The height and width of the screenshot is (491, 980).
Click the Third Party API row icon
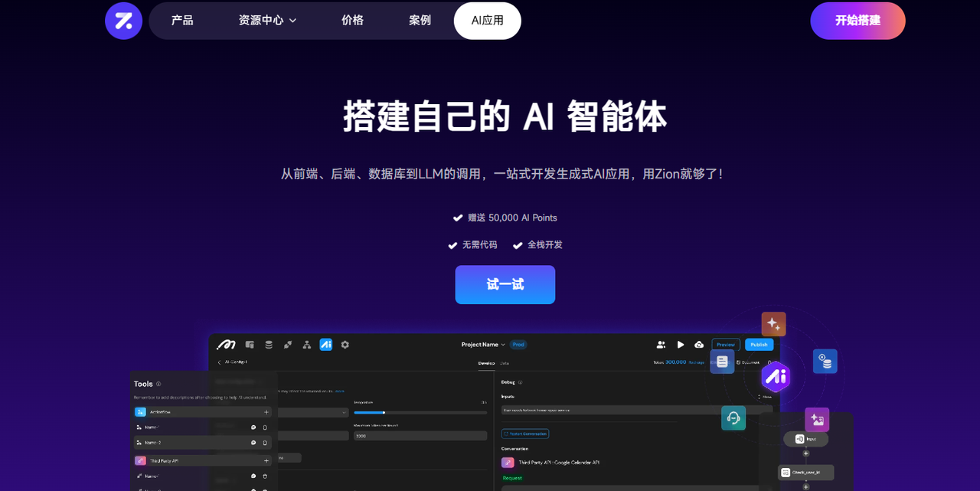[140, 461]
